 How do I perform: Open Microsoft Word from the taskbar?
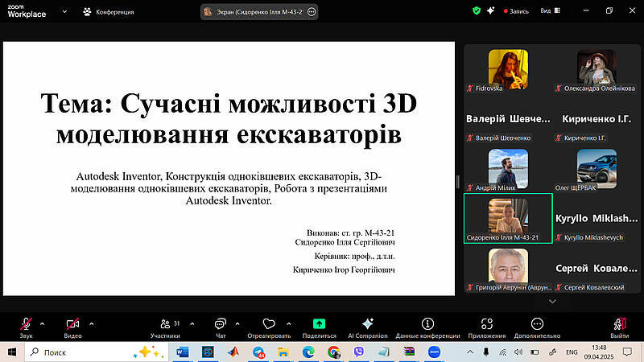(183, 352)
